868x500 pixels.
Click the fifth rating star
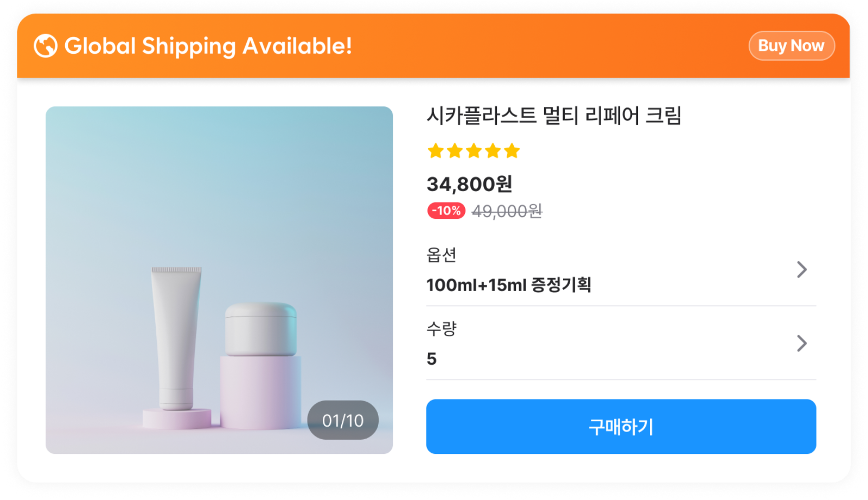tap(512, 151)
